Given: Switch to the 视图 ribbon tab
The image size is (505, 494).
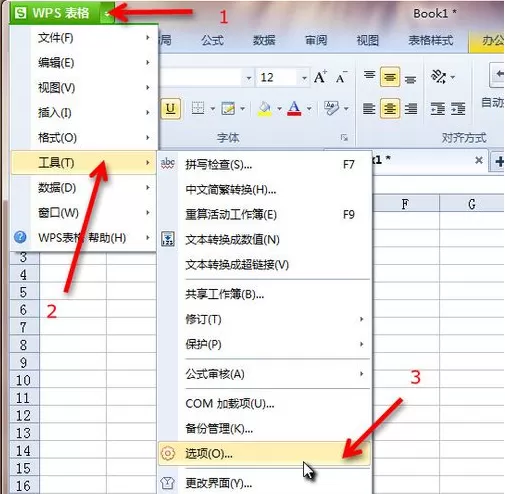Looking at the screenshot, I should 368,40.
